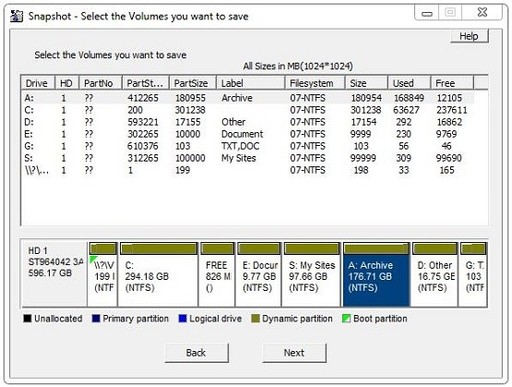Select E: Docur 9.77 GB partition block
This screenshot has height=387, width=512.
click(x=259, y=274)
